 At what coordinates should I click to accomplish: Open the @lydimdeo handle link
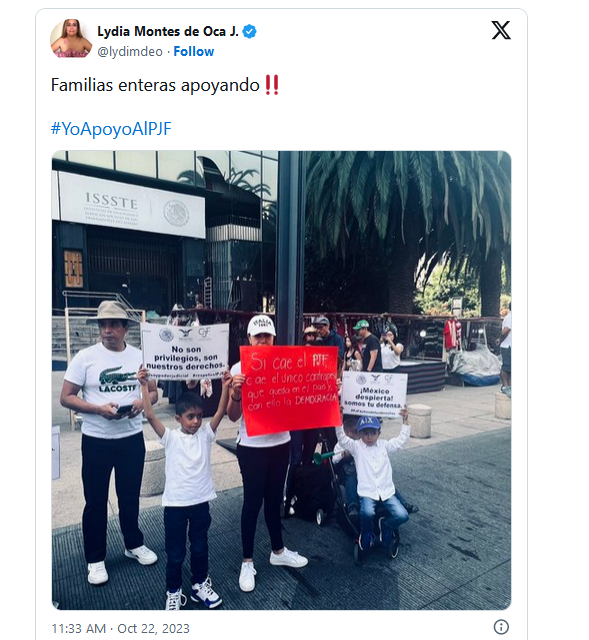tap(130, 52)
